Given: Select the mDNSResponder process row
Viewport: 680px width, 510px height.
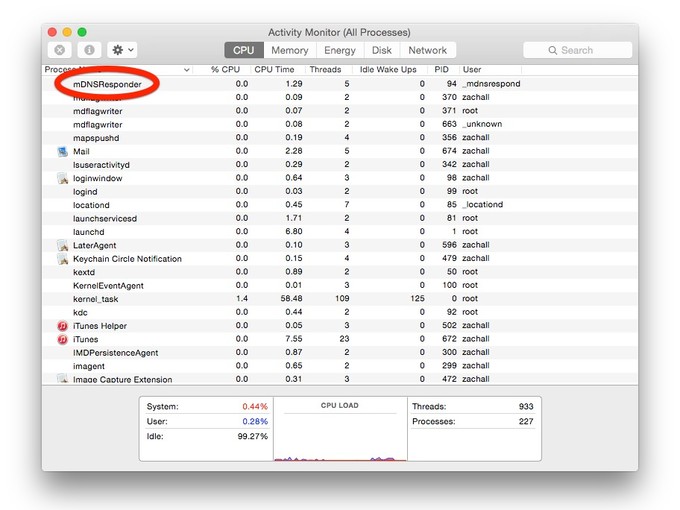Looking at the screenshot, I should pyautogui.click(x=340, y=84).
